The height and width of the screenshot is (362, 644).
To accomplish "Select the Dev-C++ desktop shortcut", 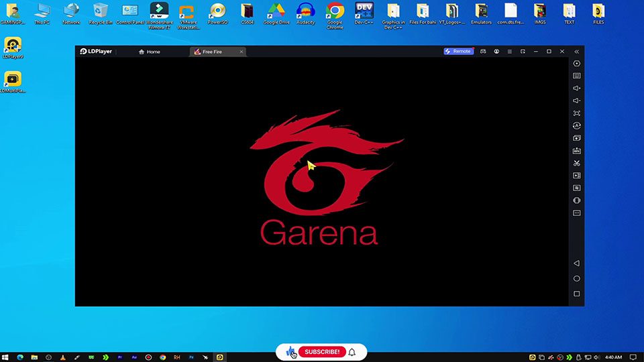I will [364, 14].
